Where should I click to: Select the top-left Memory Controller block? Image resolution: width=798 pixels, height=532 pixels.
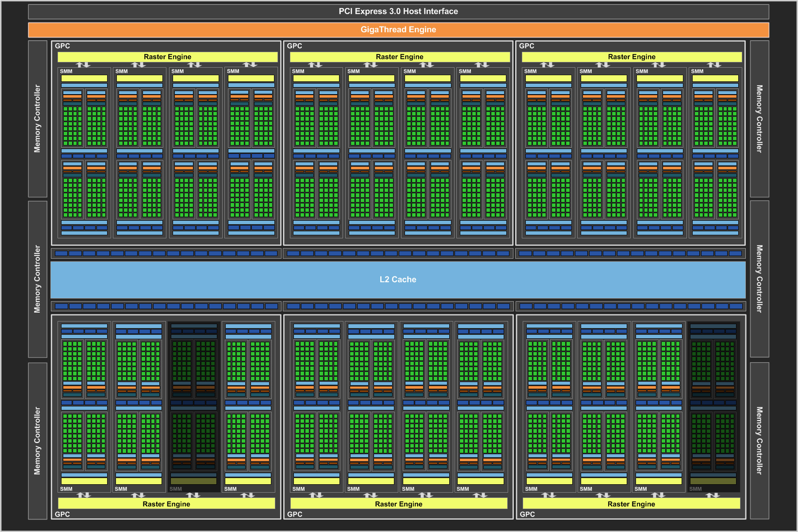pos(38,119)
